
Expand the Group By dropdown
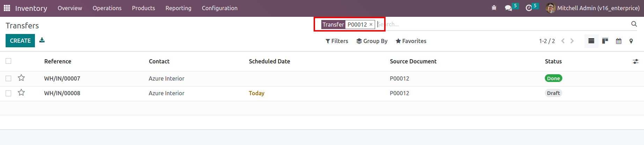tap(372, 41)
